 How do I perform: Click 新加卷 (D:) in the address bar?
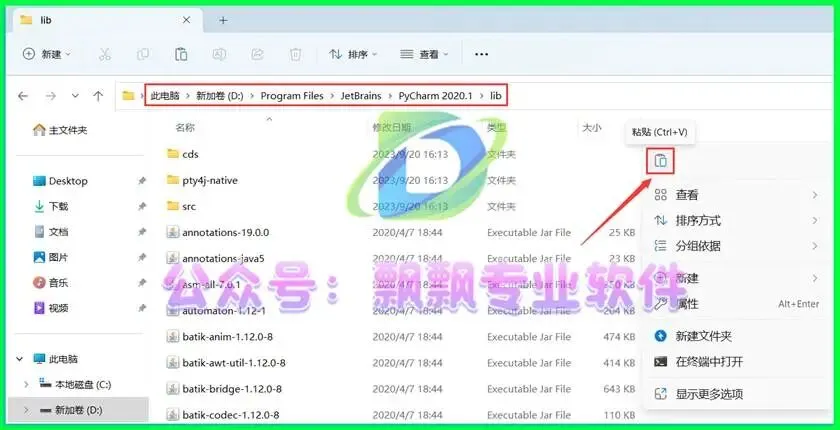coord(220,96)
